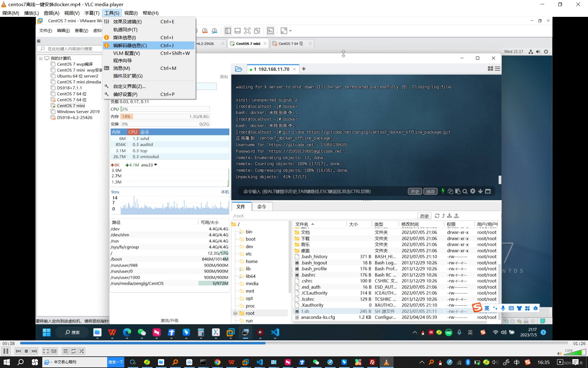The height and width of the screenshot is (368, 588).
Task: Click 搜索一下 button in taskbar
Action: 116,362
